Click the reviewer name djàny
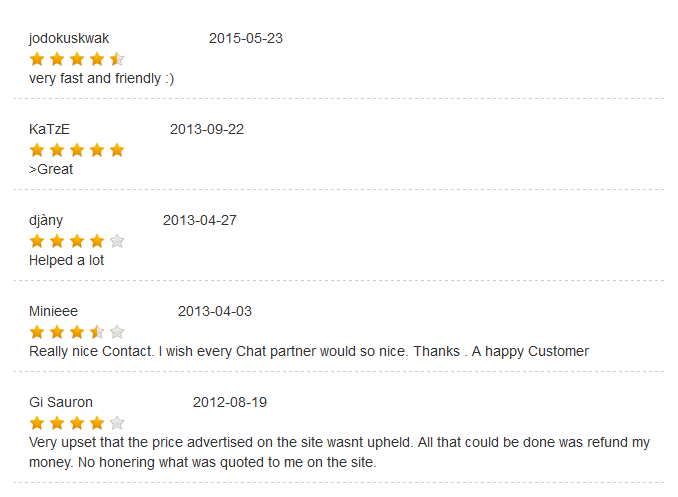 click(46, 220)
